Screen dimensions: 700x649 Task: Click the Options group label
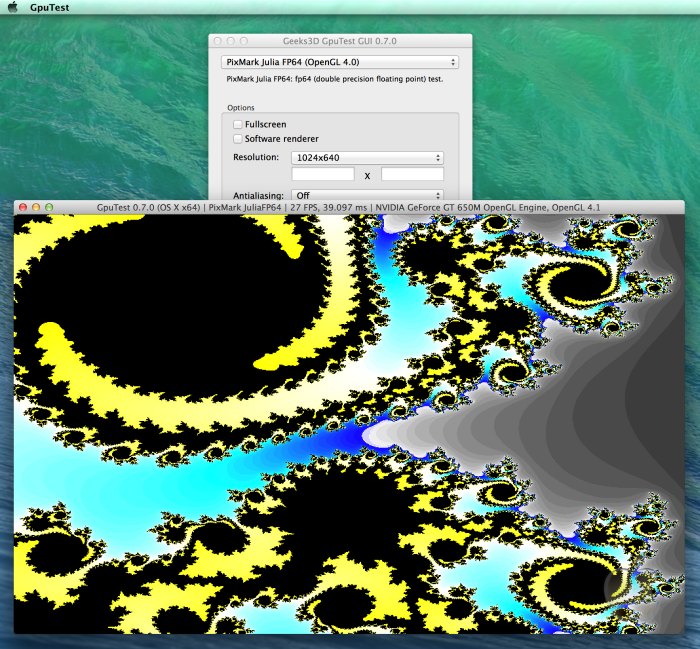[x=241, y=108]
